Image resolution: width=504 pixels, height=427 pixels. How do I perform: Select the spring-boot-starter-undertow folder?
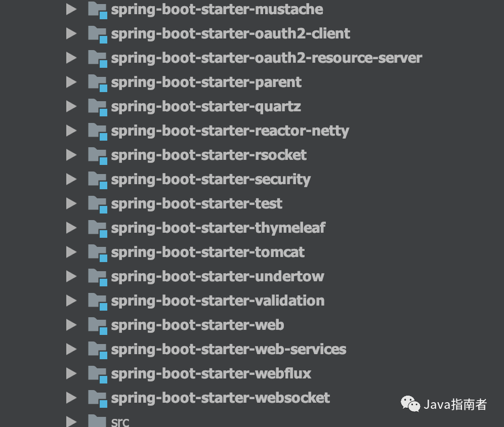[218, 276]
